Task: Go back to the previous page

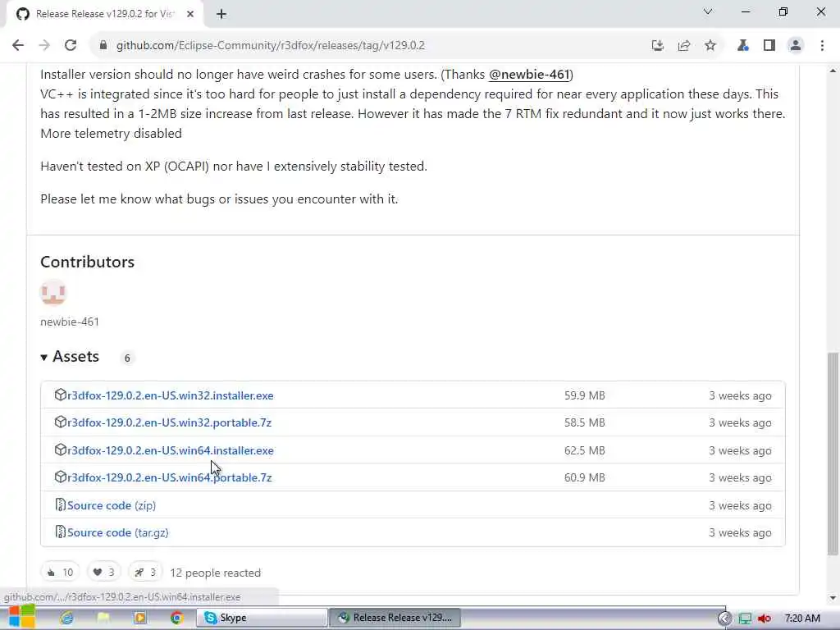Action: click(18, 46)
